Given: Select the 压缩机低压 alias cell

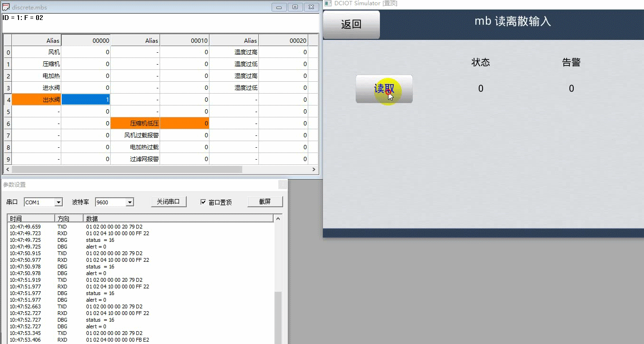Looking at the screenshot, I should click(135, 124).
